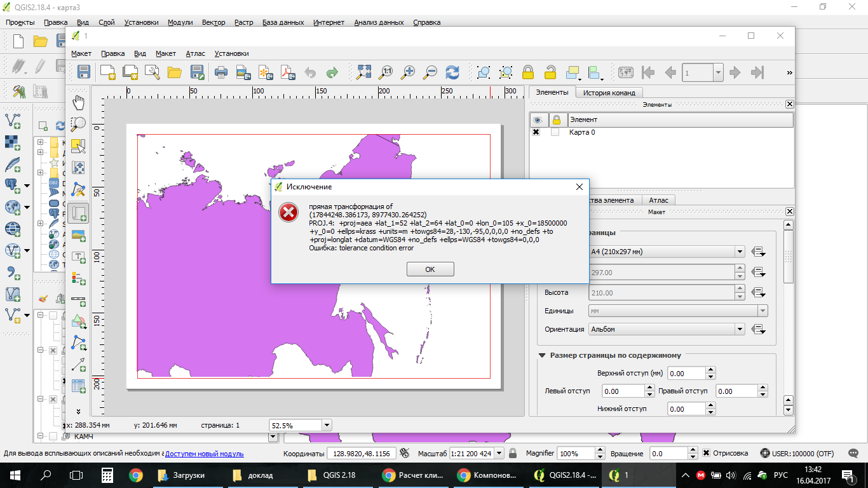This screenshot has width=868, height=488.
Task: Open the page size A4 dropdown
Action: (739, 251)
